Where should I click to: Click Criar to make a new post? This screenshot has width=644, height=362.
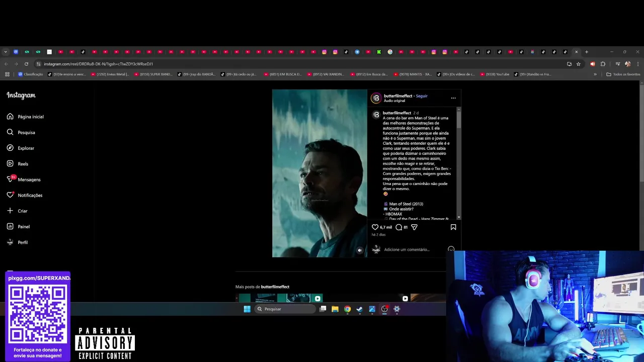(17, 211)
